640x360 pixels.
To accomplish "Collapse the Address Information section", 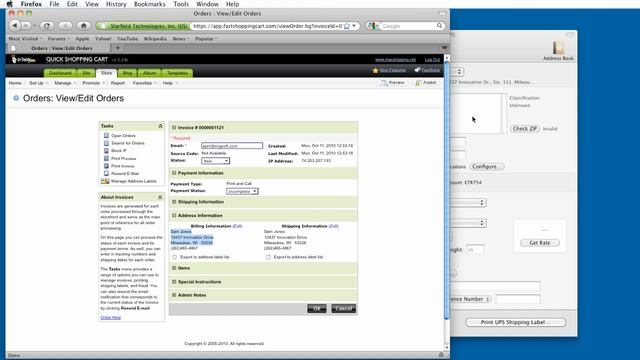I will [x=174, y=216].
